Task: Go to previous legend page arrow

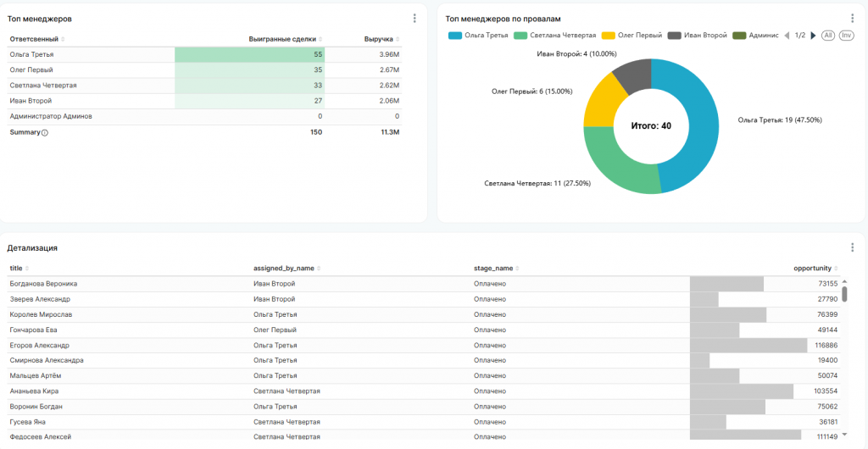Action: click(x=787, y=36)
